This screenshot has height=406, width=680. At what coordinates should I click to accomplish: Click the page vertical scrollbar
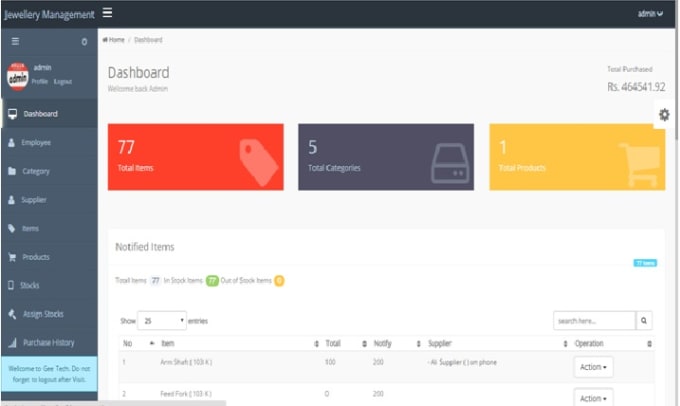pyautogui.click(x=677, y=82)
